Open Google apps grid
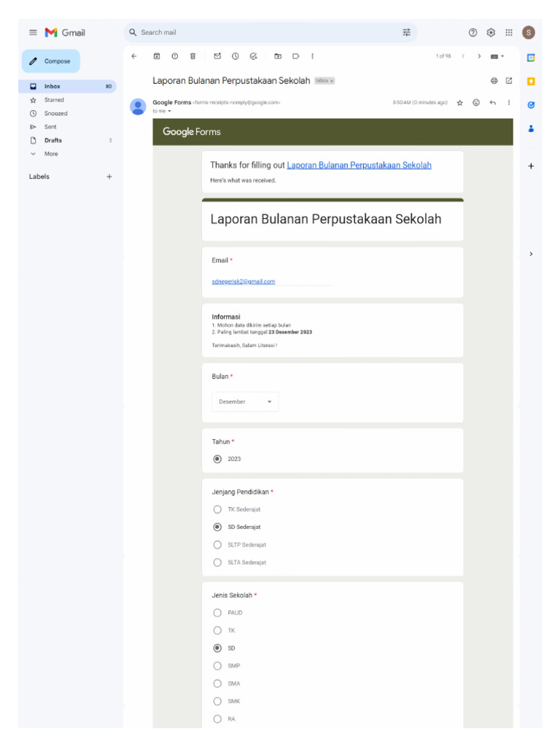This screenshot has width=560, height=747. [509, 32]
